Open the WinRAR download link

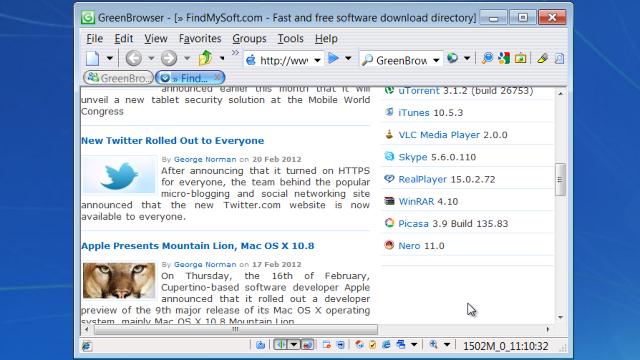click(x=416, y=202)
